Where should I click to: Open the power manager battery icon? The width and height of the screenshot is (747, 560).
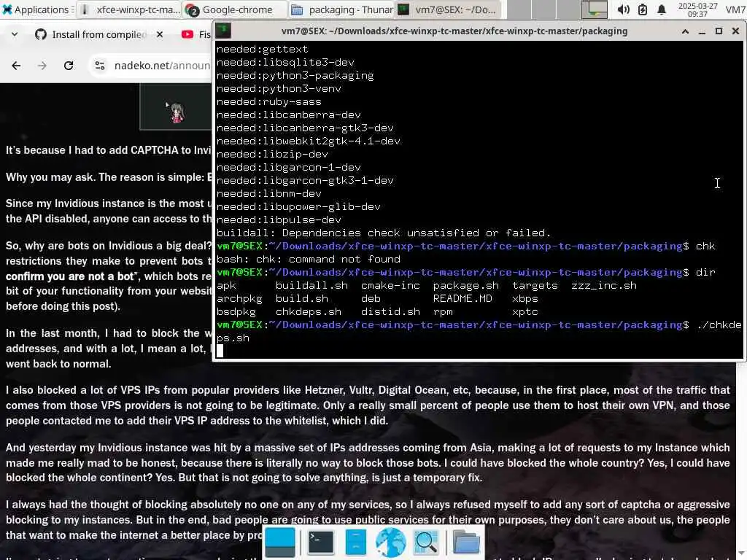point(643,9)
